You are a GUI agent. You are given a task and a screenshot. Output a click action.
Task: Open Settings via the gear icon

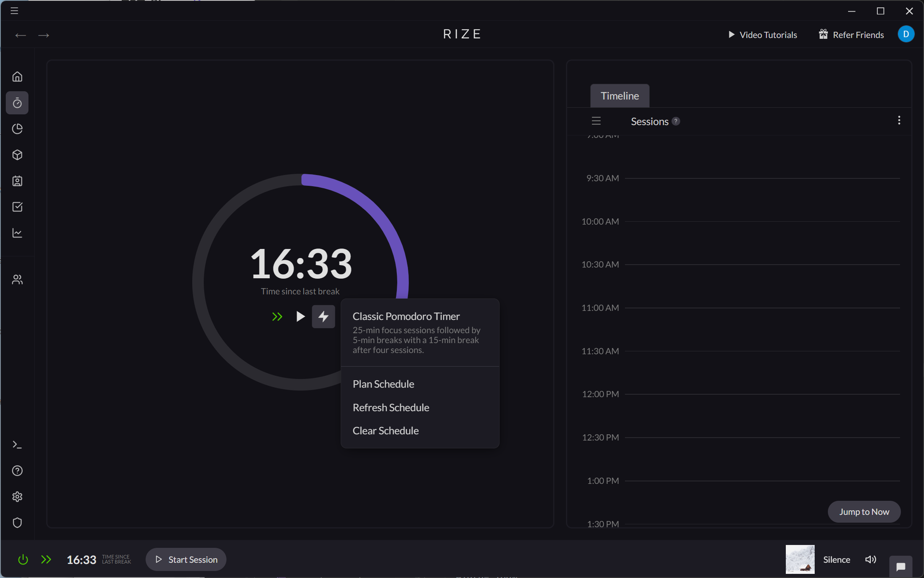point(17,497)
